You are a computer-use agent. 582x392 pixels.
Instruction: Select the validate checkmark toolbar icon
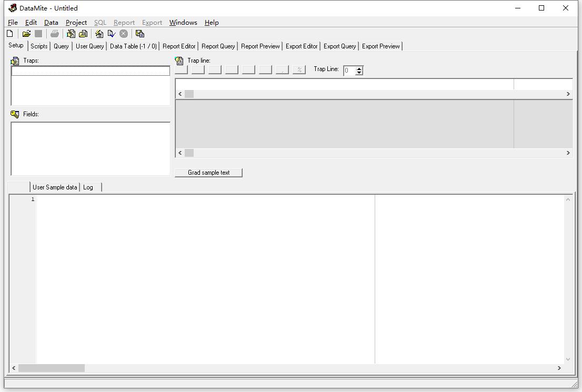point(112,34)
